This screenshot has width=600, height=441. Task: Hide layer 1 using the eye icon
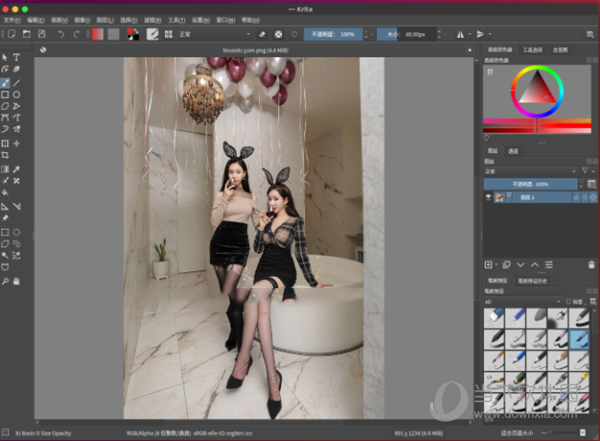[x=488, y=197]
